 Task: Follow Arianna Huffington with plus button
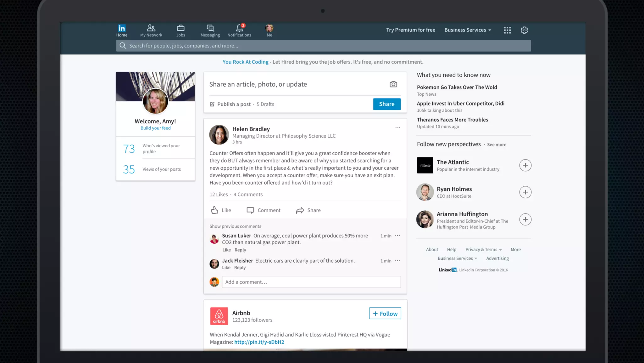[525, 219]
